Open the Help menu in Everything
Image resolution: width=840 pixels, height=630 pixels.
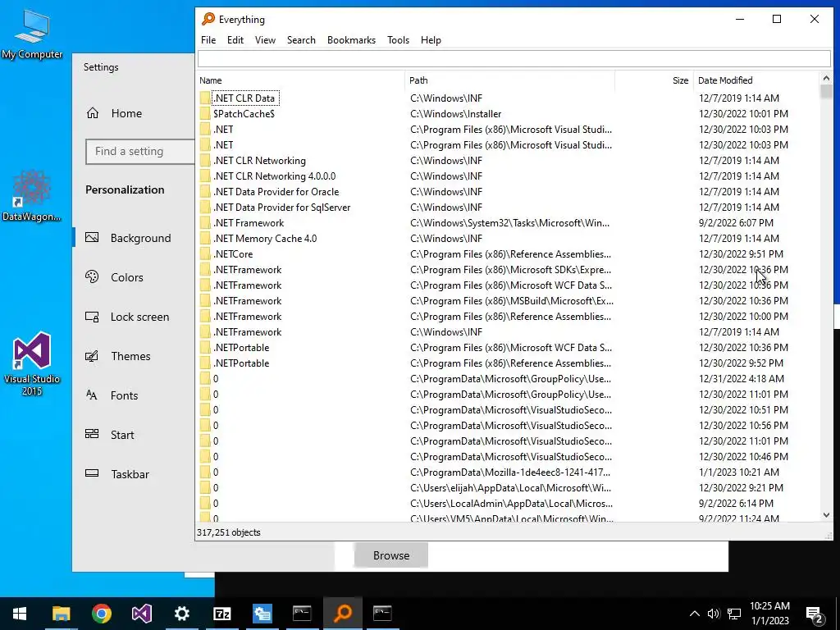(430, 40)
